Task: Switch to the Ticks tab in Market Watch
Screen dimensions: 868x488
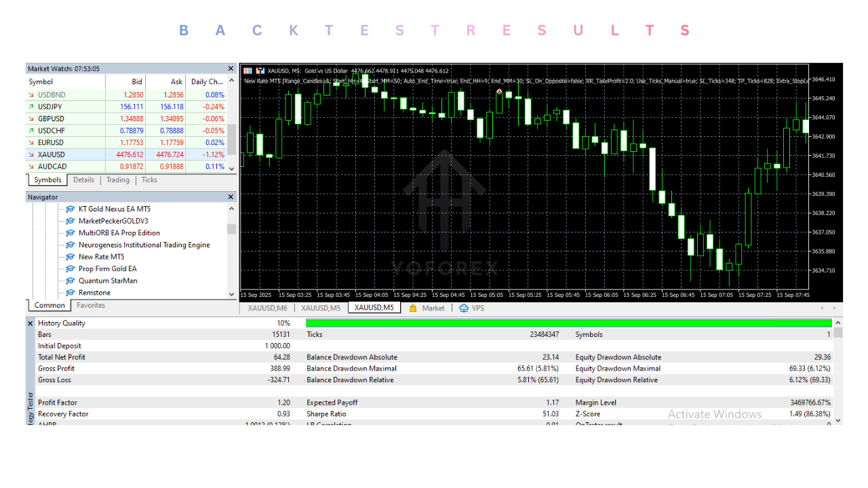Action: [149, 180]
